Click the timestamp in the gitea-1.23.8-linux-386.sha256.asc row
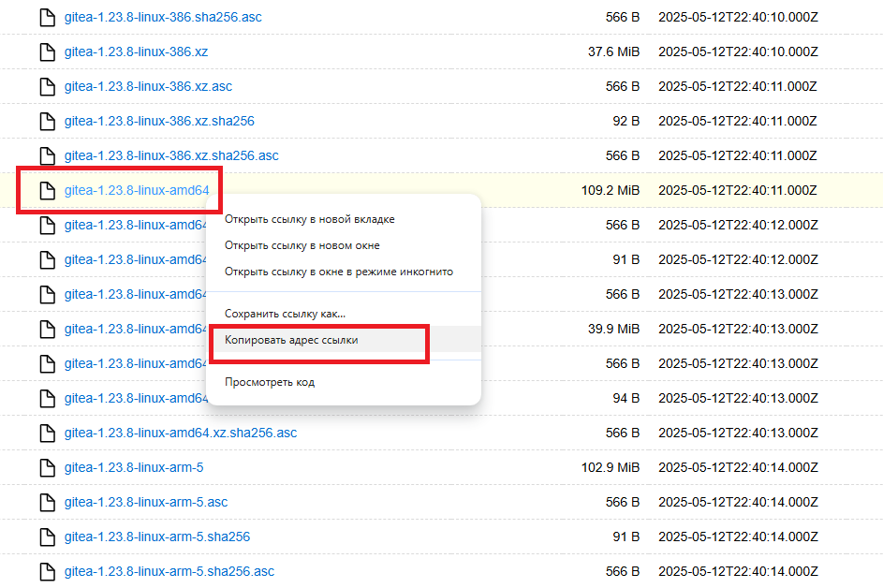This screenshot has height=588, width=883. (738, 18)
